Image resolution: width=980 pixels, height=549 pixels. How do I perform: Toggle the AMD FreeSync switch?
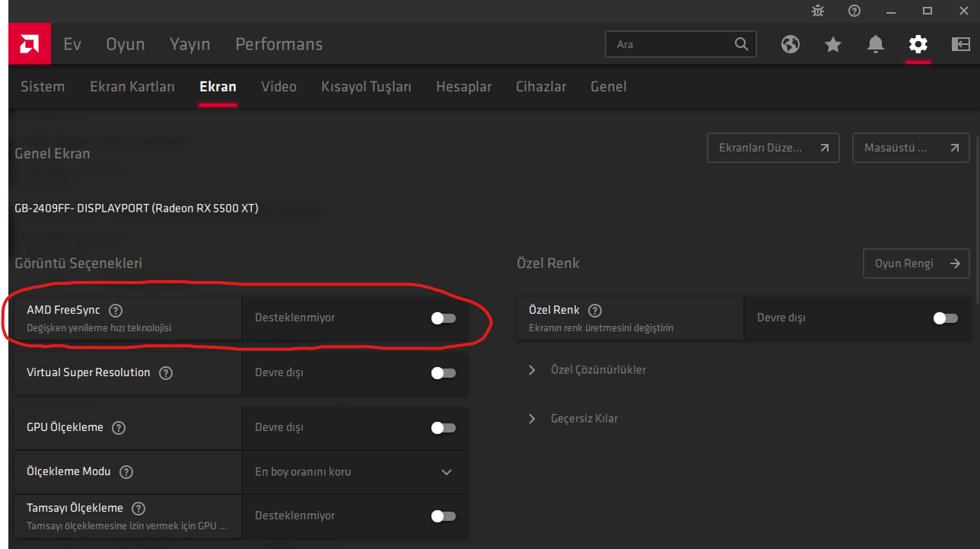pyautogui.click(x=443, y=318)
